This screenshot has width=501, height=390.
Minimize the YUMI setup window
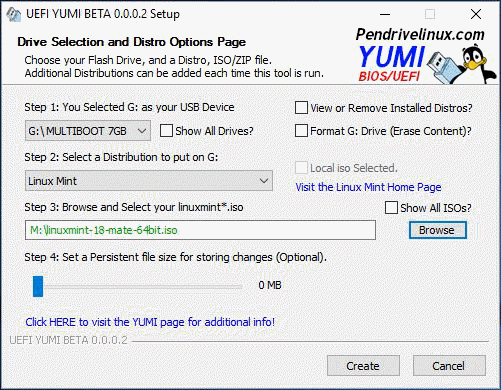tap(385, 14)
